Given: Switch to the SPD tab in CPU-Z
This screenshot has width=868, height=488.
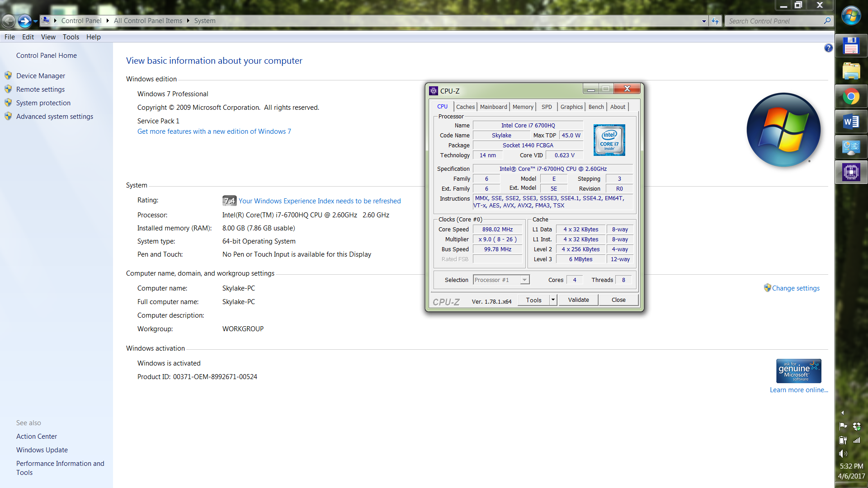Looking at the screenshot, I should pyautogui.click(x=547, y=107).
